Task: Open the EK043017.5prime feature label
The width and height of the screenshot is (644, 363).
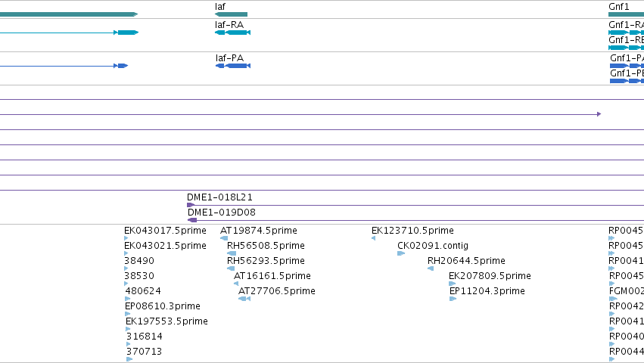Action: click(165, 231)
